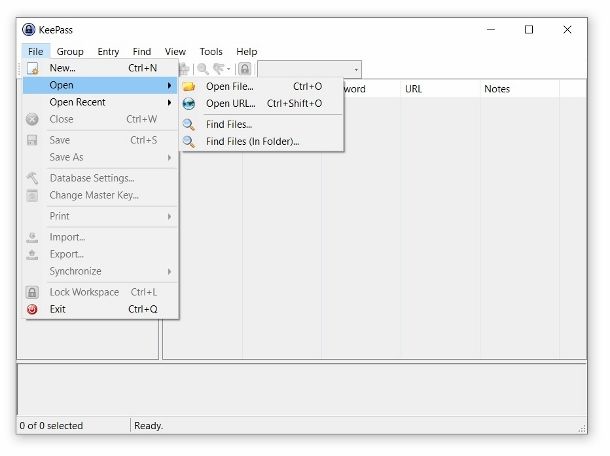610x456 pixels.
Task: Choose Change Master Key... menu entry
Action: coord(100,195)
